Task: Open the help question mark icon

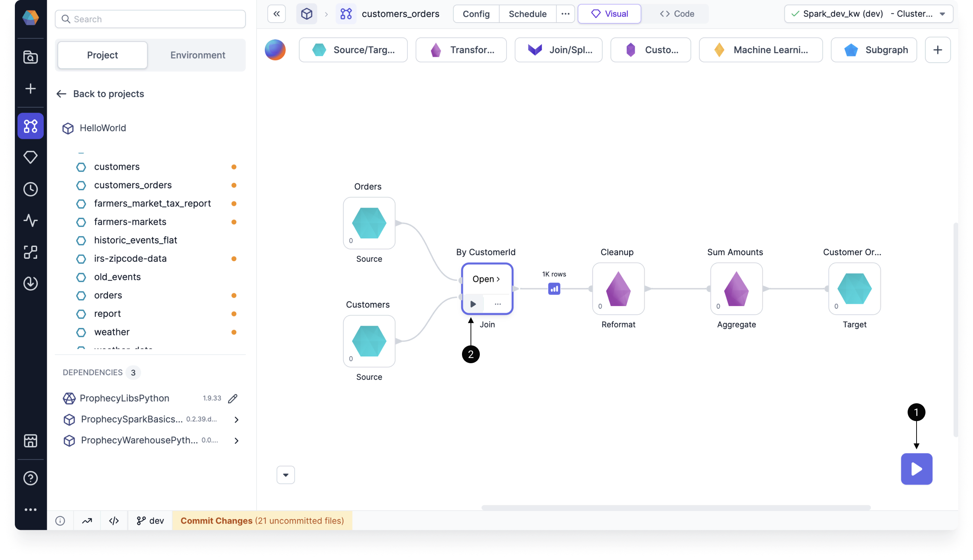Action: [x=30, y=478]
